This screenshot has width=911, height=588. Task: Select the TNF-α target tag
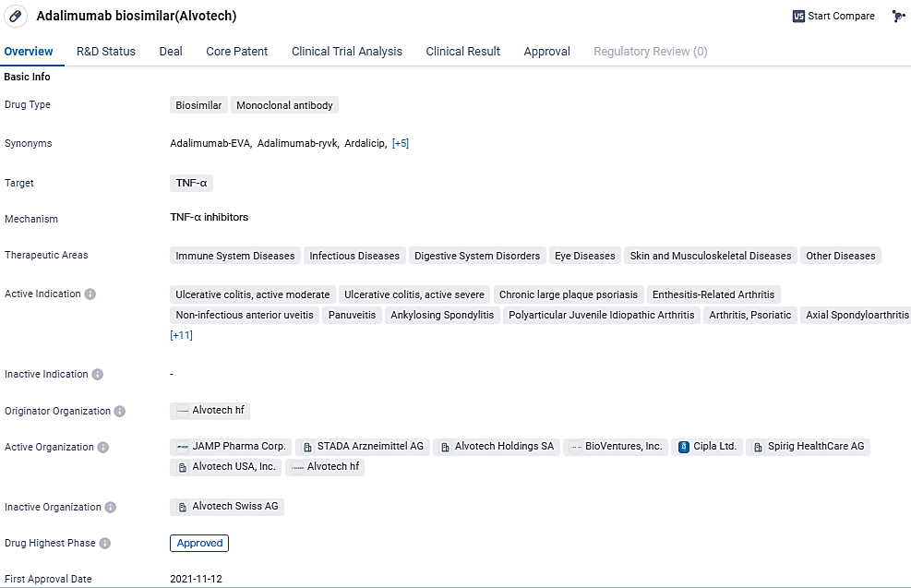[x=192, y=183]
